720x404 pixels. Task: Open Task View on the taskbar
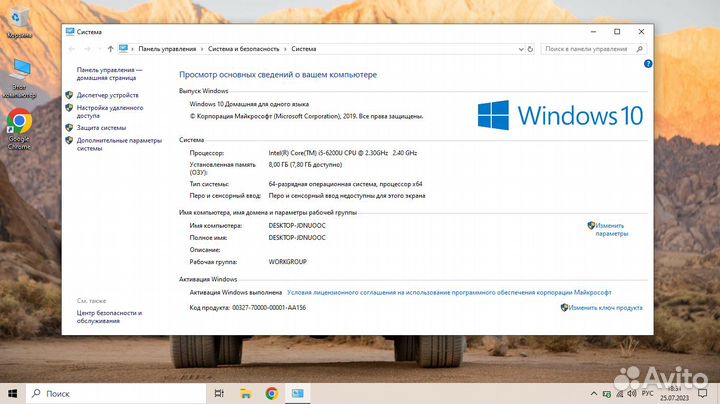pos(219,393)
